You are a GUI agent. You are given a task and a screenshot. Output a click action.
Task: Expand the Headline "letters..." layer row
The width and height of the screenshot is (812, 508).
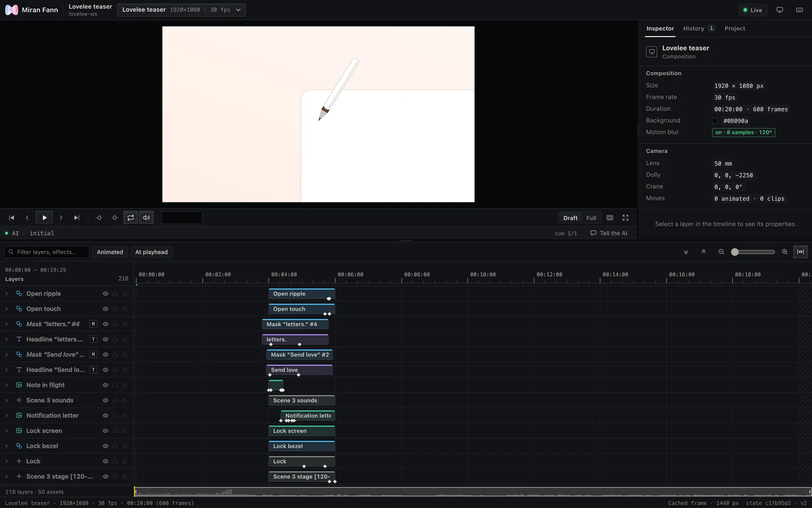pos(7,339)
